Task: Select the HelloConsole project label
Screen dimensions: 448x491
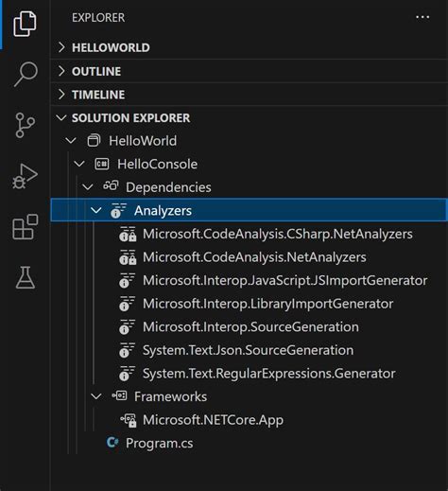Action: 158,164
